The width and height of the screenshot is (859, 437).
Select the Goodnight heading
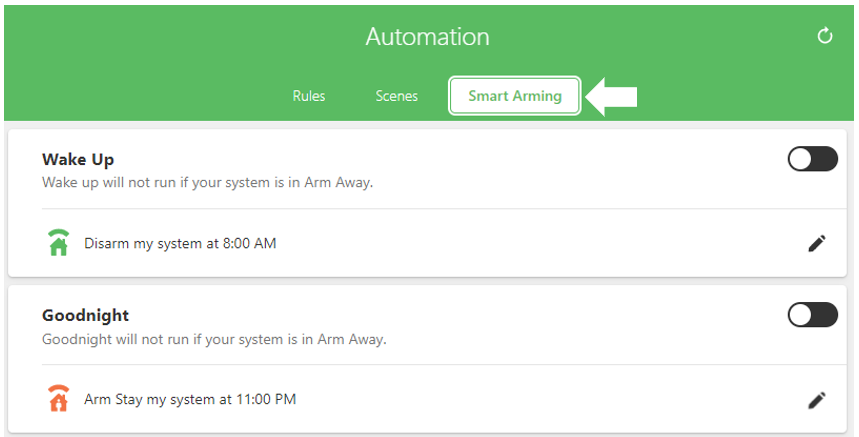click(x=85, y=315)
